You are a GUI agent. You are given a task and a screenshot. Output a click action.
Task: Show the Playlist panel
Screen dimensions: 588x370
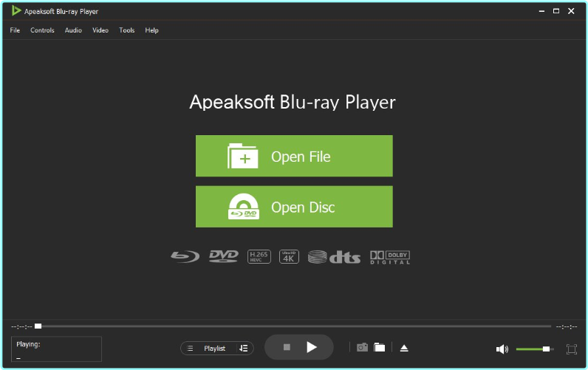click(x=214, y=349)
